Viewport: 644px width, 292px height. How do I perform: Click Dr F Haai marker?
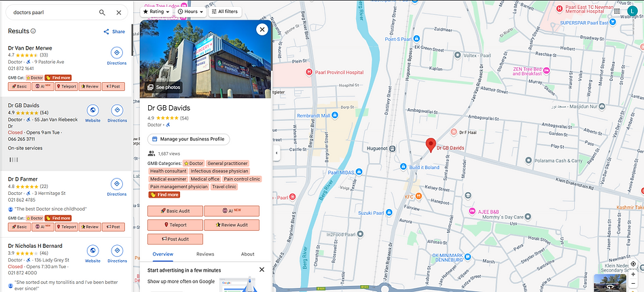454,132
